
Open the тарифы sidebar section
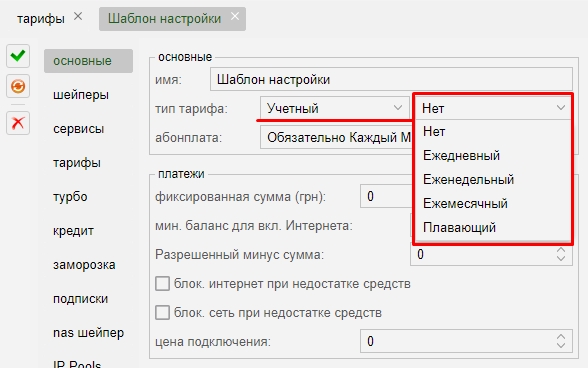[x=77, y=163]
